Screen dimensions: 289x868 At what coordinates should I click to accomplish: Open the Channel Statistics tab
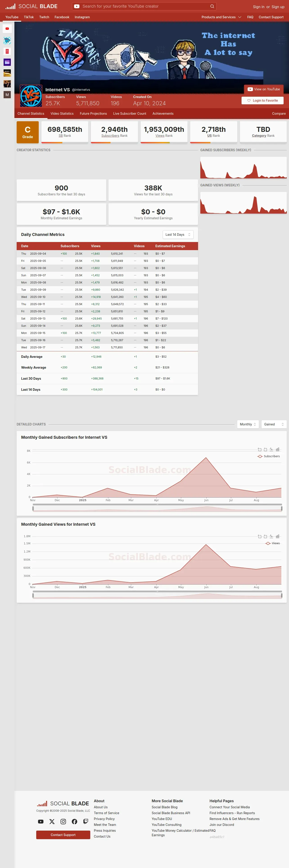tap(31, 114)
